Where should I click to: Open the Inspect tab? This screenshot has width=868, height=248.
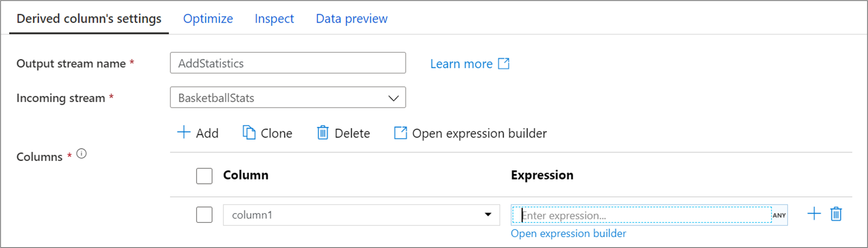[x=274, y=19]
